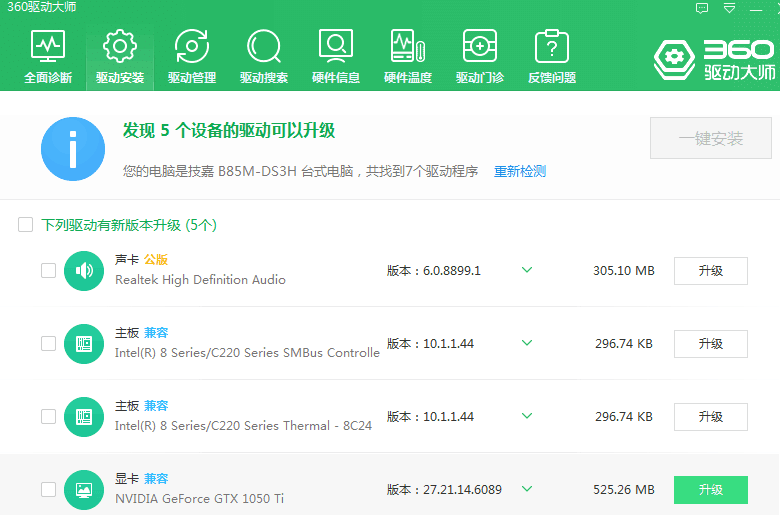Image resolution: width=780 pixels, height=532 pixels.
Task: Open the 硬件温度 thermometer icon
Action: tap(408, 46)
